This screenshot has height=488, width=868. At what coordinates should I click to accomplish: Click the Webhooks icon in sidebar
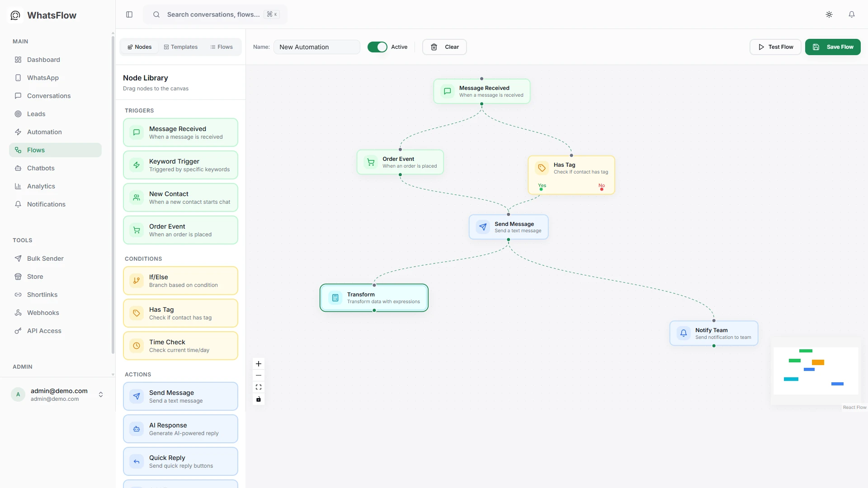(18, 313)
